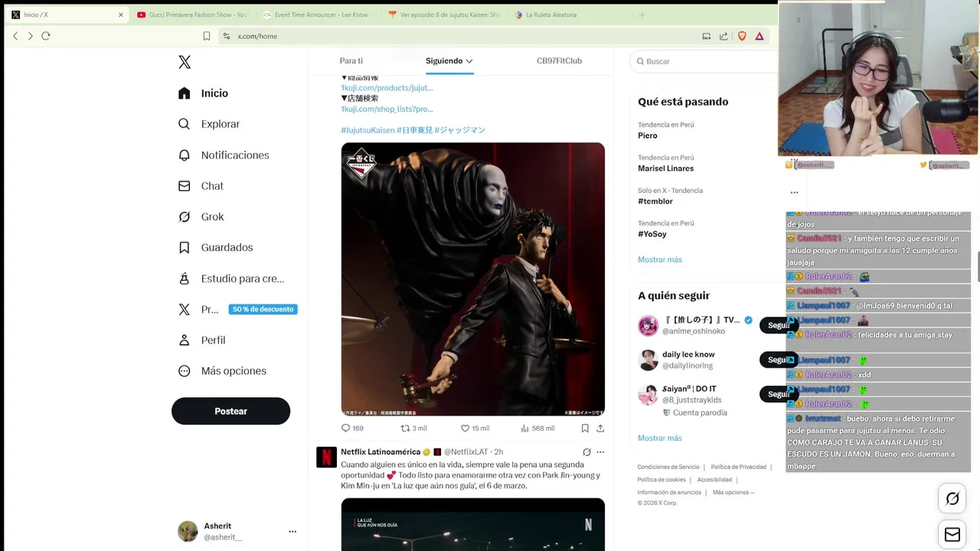Open Estudio para creadores
The width and height of the screenshot is (980, 551).
click(x=230, y=279)
